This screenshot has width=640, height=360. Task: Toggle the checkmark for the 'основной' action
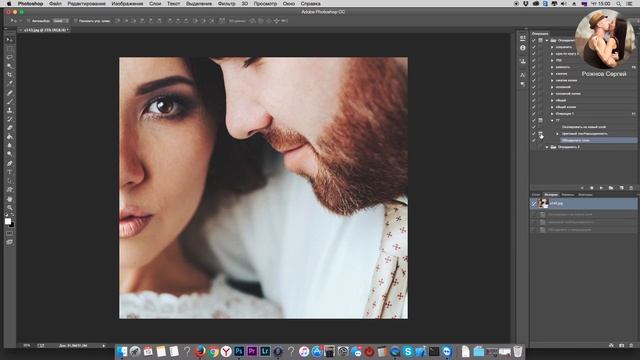[x=533, y=87]
